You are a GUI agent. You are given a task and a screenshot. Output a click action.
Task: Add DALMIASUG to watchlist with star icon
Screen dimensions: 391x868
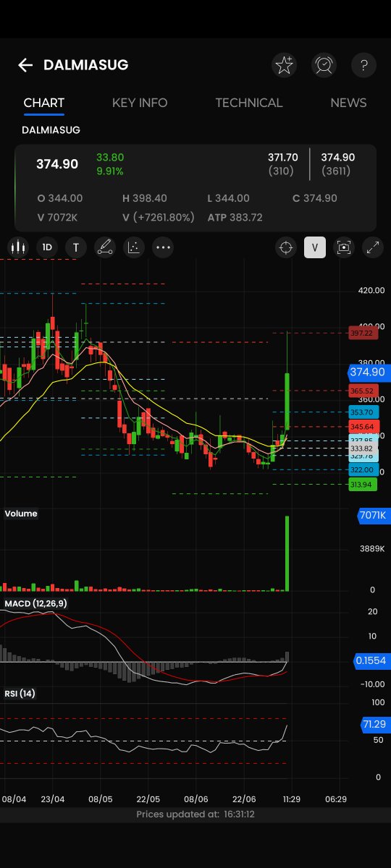pyautogui.click(x=285, y=65)
